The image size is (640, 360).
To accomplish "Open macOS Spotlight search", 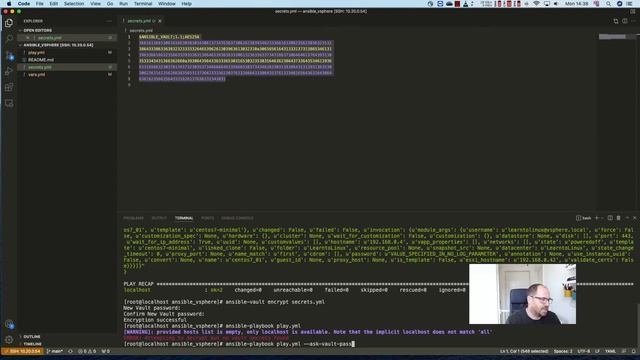I will (x=609, y=4).
